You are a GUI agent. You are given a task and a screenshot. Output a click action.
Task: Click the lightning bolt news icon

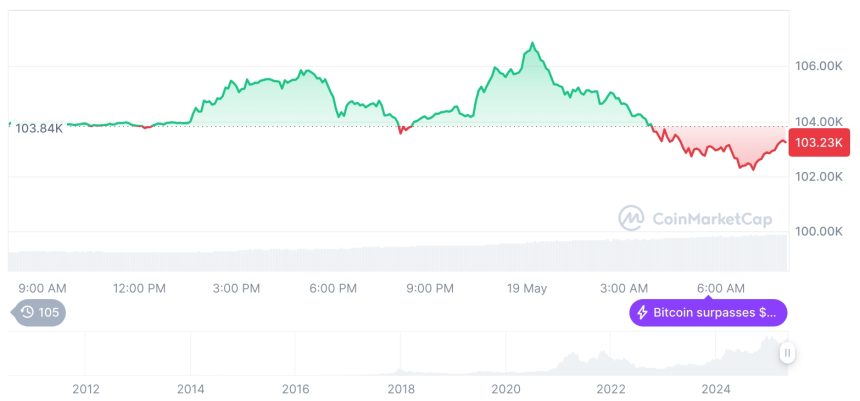tap(642, 313)
